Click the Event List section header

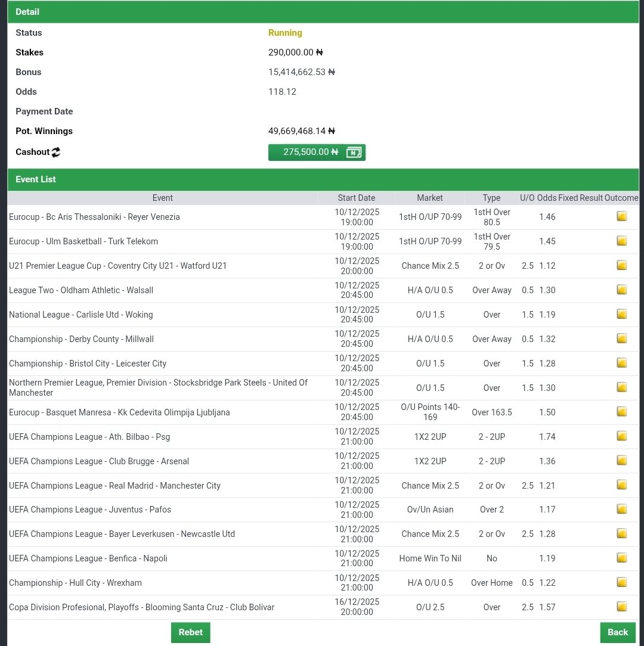323,179
